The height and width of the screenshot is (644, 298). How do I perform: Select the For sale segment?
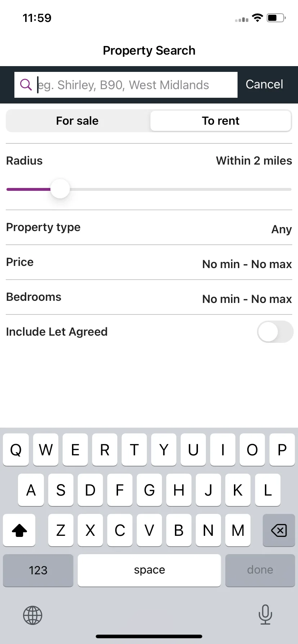click(77, 121)
